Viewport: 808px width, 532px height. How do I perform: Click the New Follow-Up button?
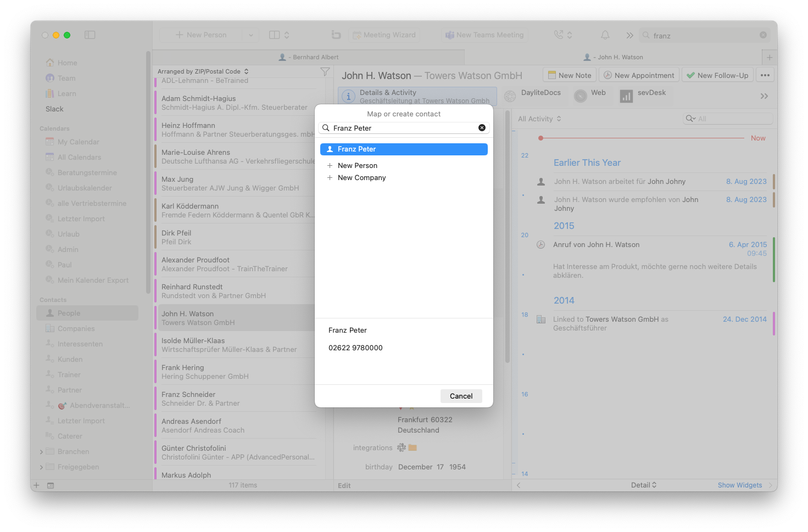[717, 75]
